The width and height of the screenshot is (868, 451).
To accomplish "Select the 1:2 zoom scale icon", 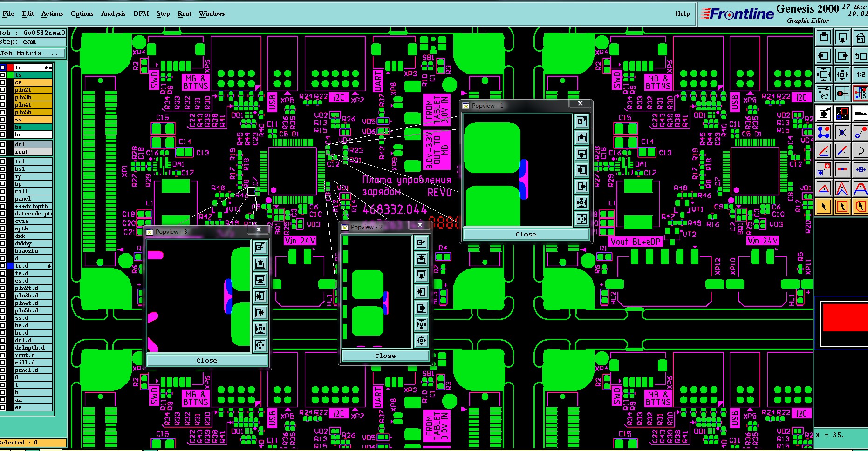I will [860, 74].
